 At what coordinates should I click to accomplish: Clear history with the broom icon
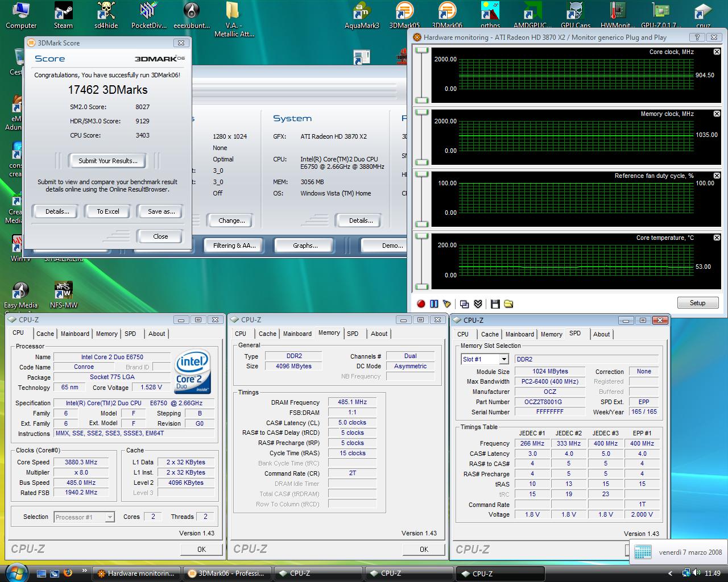tap(447, 304)
